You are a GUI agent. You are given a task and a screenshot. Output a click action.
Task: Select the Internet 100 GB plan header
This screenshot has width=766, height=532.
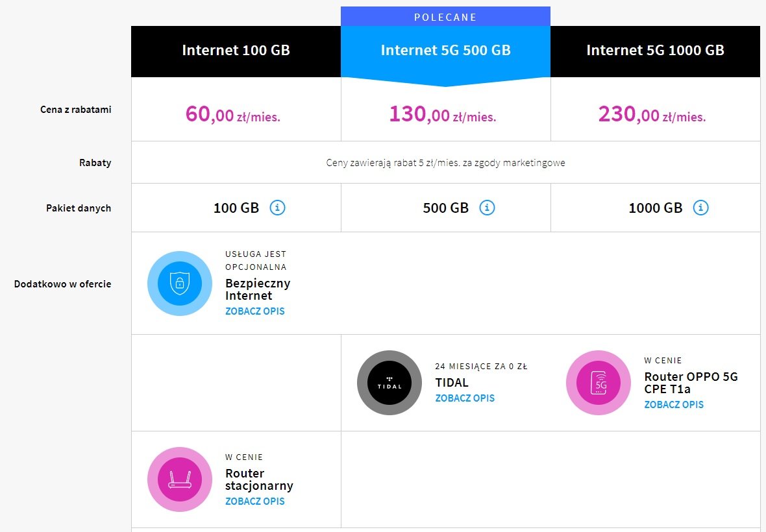click(x=236, y=51)
